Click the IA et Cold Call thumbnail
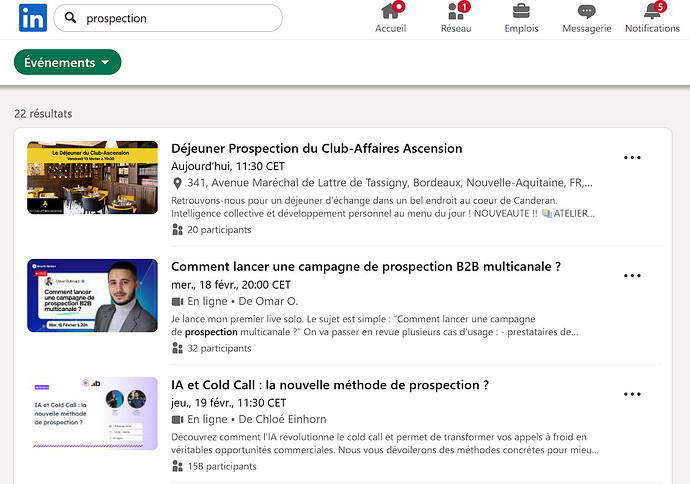 tap(92, 414)
